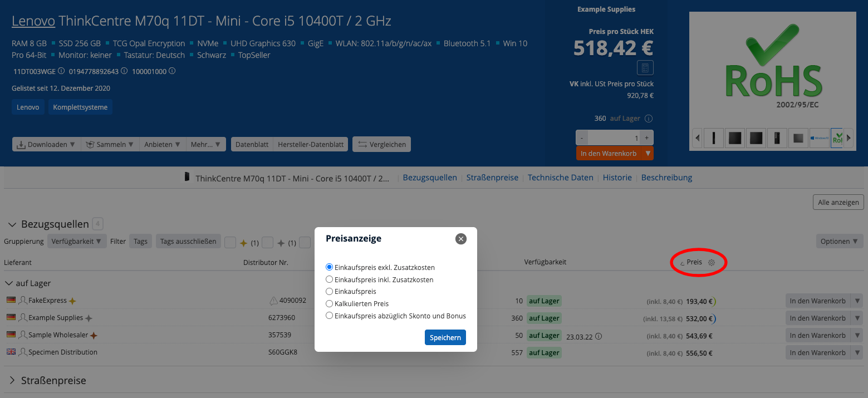Screen dimensions: 868x398
Task: Click the stock info icon beside auf Lager
Action: pyautogui.click(x=648, y=119)
